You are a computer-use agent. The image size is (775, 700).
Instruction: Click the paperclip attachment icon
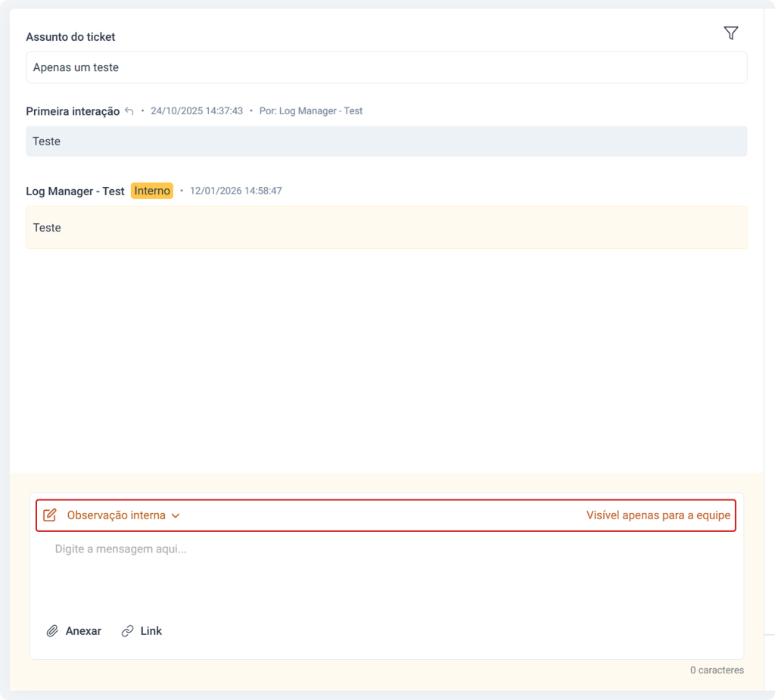pyautogui.click(x=52, y=631)
